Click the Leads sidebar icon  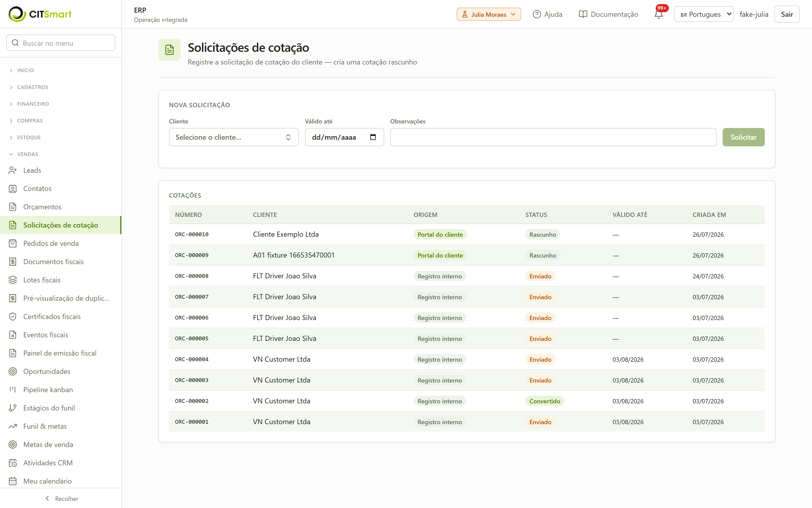13,170
